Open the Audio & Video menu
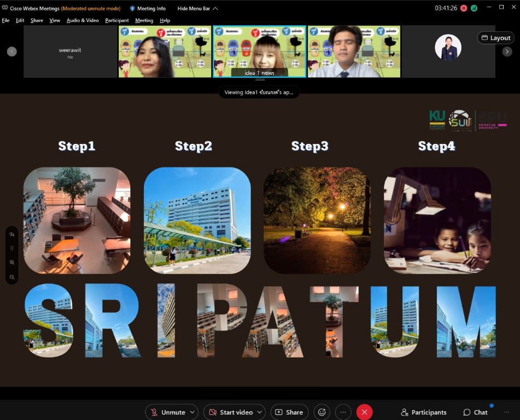Viewport: 520px width, 420px height. click(x=83, y=21)
